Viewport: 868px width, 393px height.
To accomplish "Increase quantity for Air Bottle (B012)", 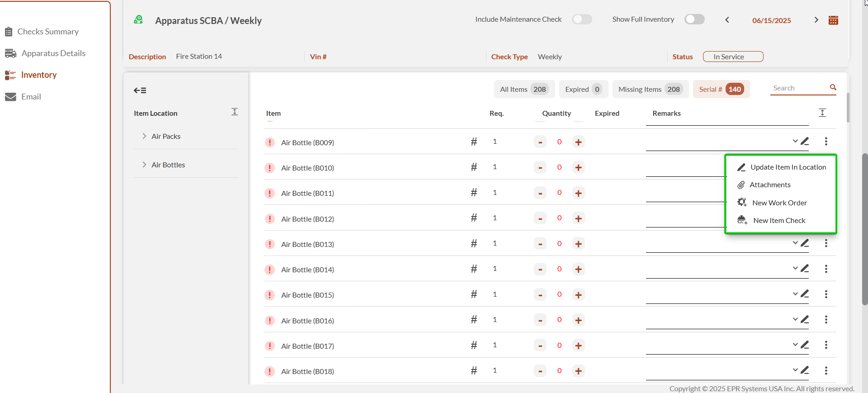I will coord(578,218).
